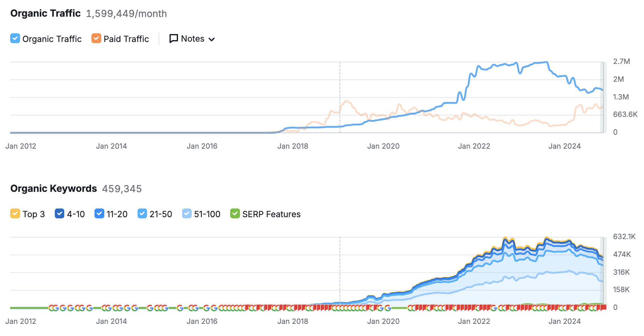Disable the Paid Traffic series checkbox

[x=96, y=39]
